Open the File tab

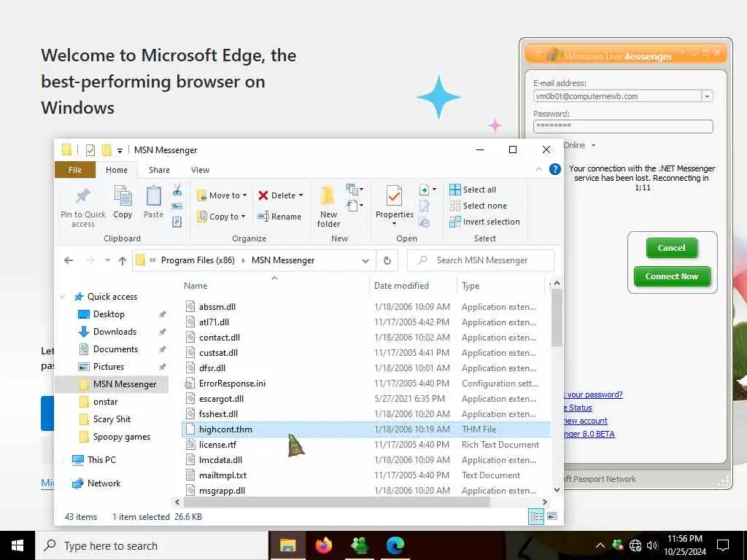click(75, 170)
